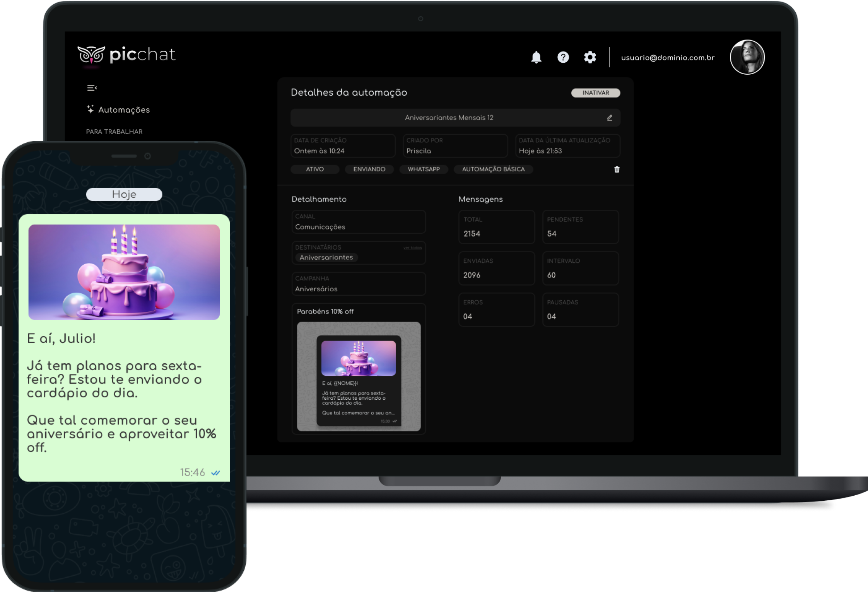Open the settings gear icon
Screen dimensions: 868x592
[589, 57]
